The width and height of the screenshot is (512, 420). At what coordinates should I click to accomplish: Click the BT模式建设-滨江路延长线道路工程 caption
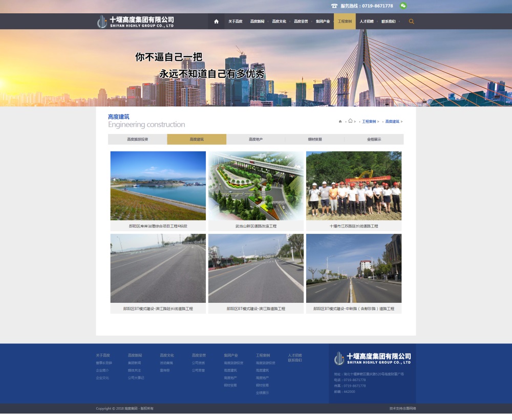[x=158, y=308]
